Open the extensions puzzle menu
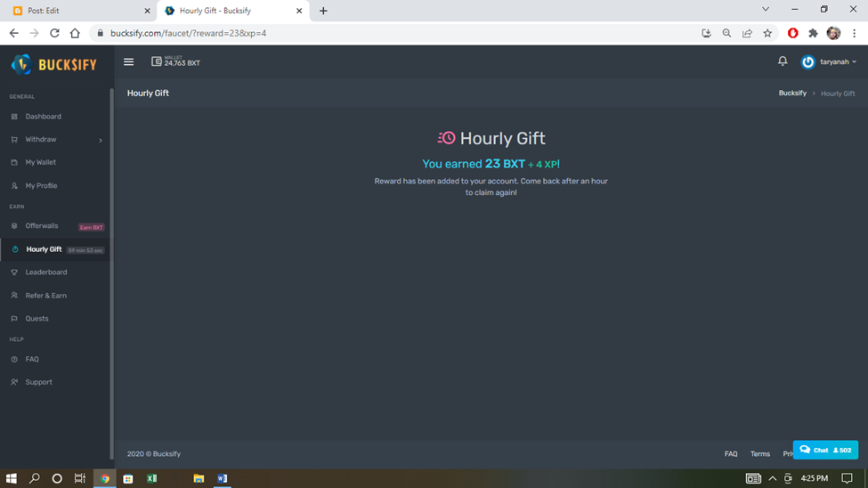This screenshot has height=488, width=868. point(813,33)
